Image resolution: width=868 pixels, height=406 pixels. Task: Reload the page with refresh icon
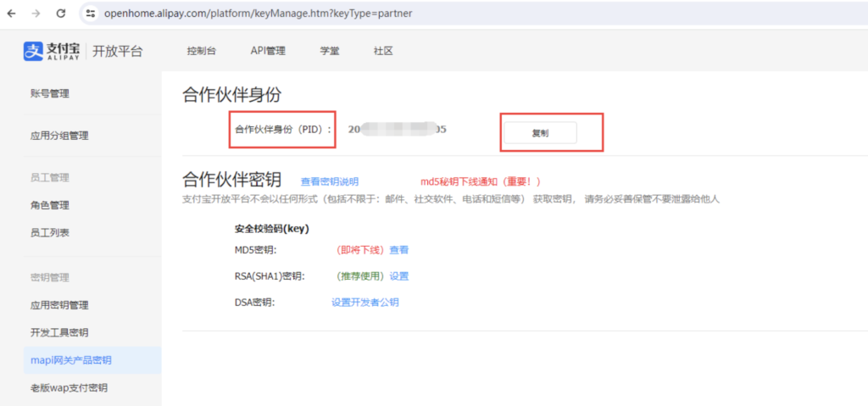click(61, 14)
